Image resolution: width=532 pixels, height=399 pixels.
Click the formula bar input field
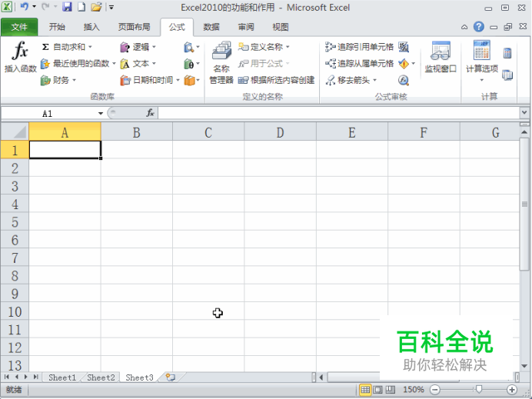coord(338,113)
